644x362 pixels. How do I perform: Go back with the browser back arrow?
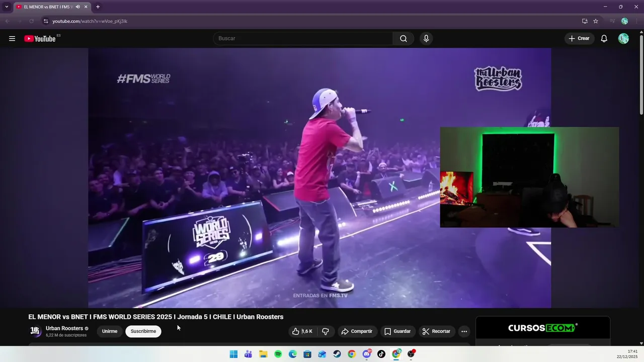(7, 21)
